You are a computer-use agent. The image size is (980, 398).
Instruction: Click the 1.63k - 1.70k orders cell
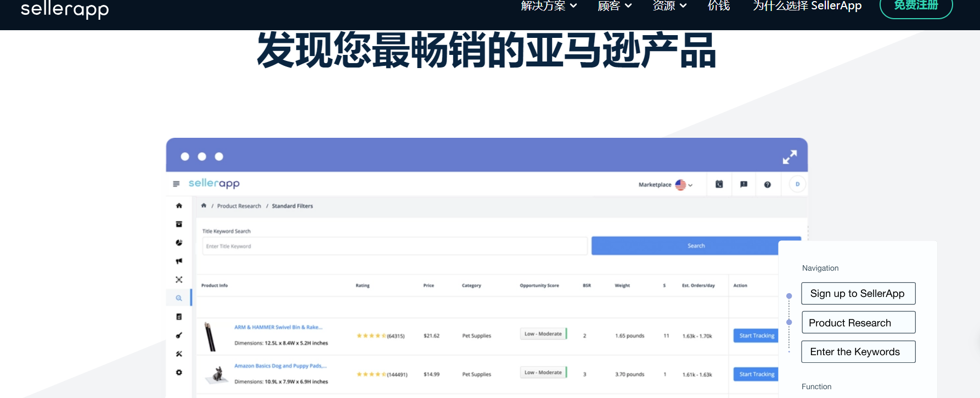[x=697, y=336]
